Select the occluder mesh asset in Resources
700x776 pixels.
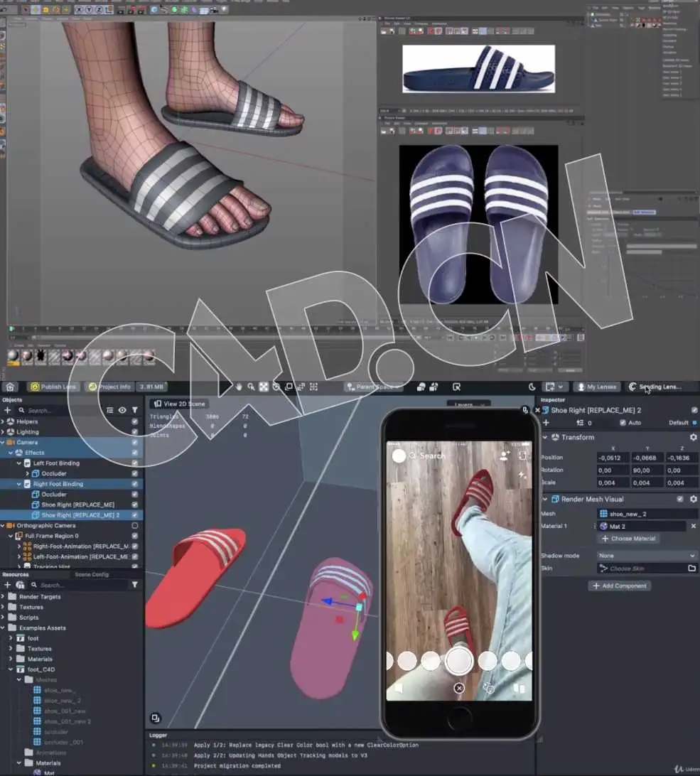(x=50, y=731)
